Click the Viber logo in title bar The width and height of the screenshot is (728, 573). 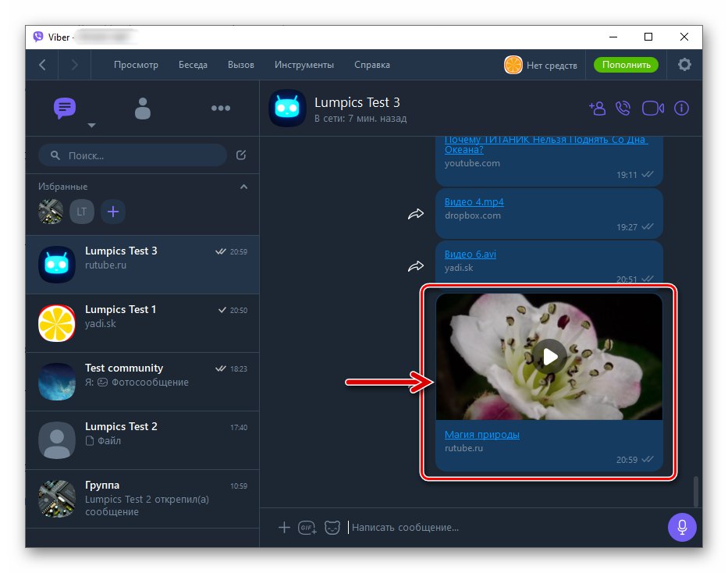[38, 37]
